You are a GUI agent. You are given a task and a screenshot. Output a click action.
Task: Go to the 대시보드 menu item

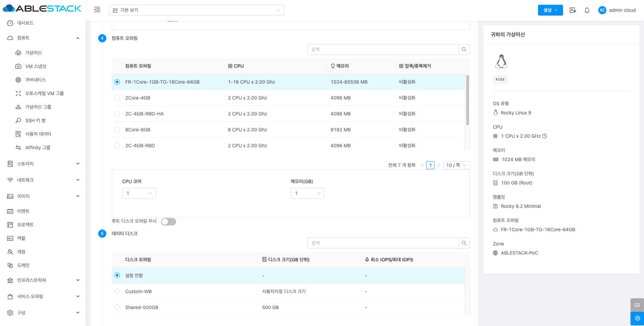(x=25, y=23)
